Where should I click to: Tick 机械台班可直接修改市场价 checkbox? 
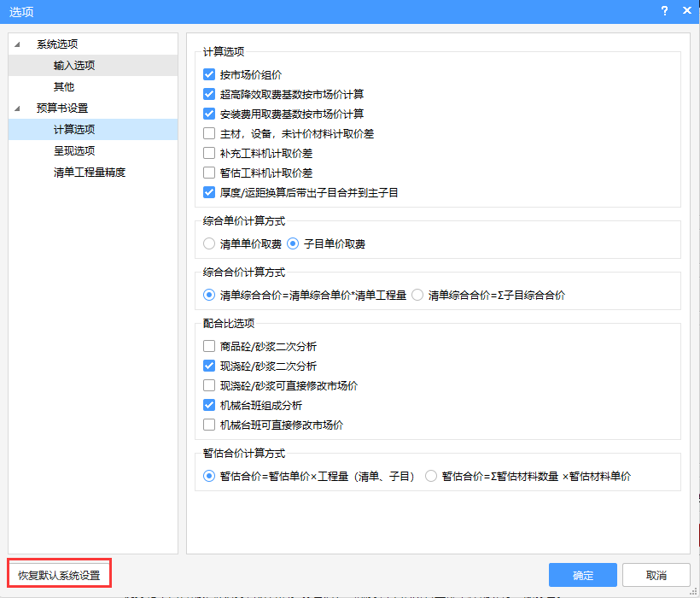coord(209,425)
